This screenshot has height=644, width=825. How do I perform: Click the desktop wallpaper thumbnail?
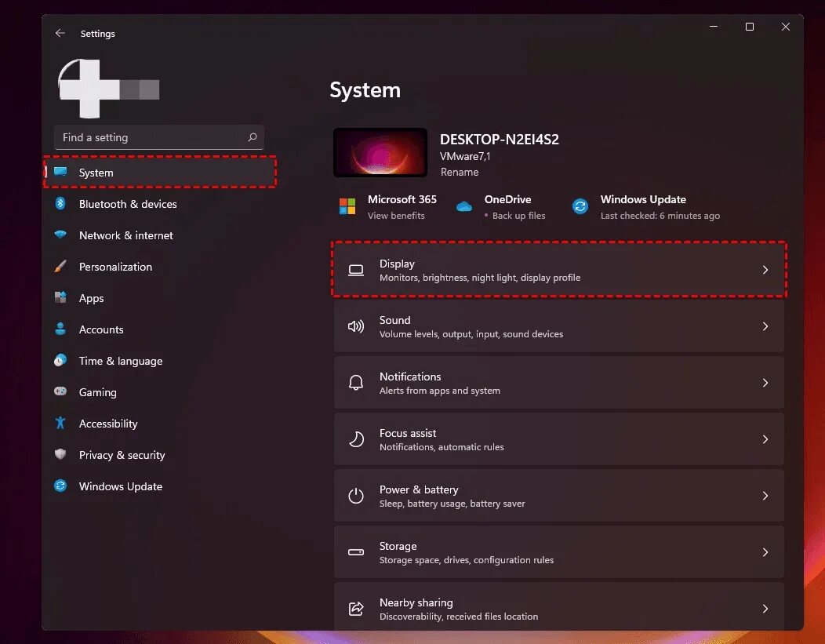(380, 152)
